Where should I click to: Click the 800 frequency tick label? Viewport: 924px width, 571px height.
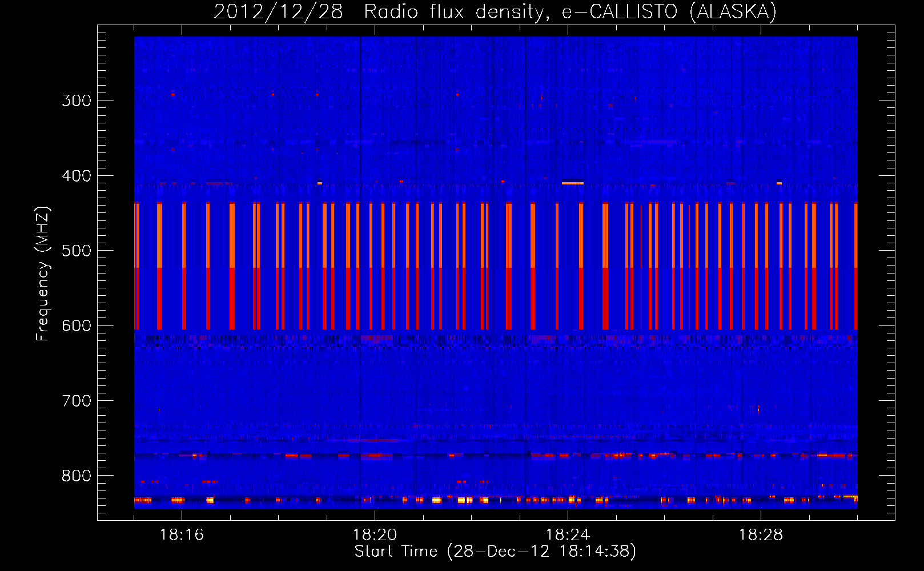tap(77, 476)
